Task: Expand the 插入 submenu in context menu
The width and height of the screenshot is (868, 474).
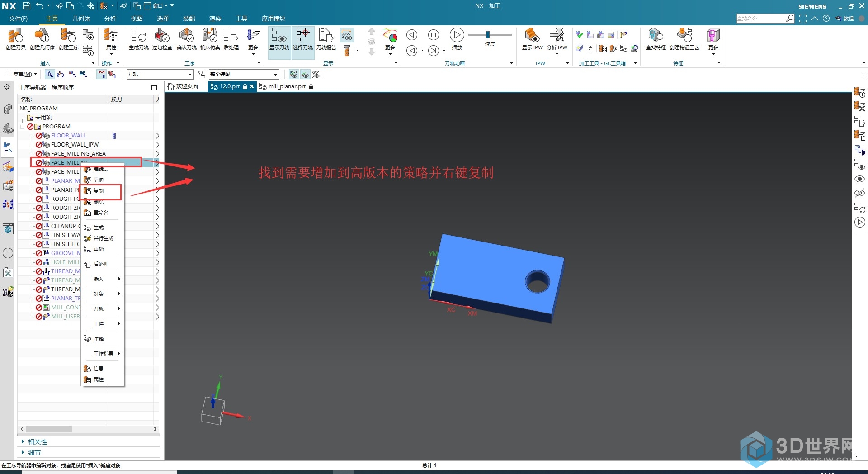Action: point(102,279)
